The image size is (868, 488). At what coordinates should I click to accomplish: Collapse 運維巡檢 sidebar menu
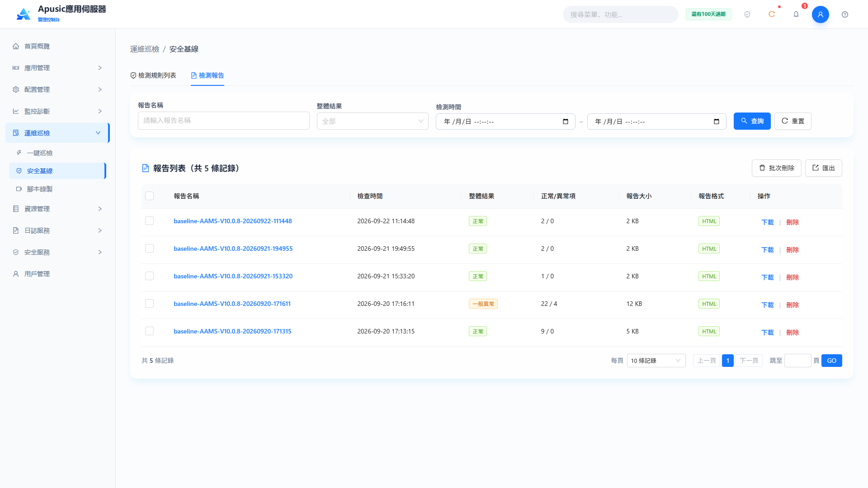[57, 133]
